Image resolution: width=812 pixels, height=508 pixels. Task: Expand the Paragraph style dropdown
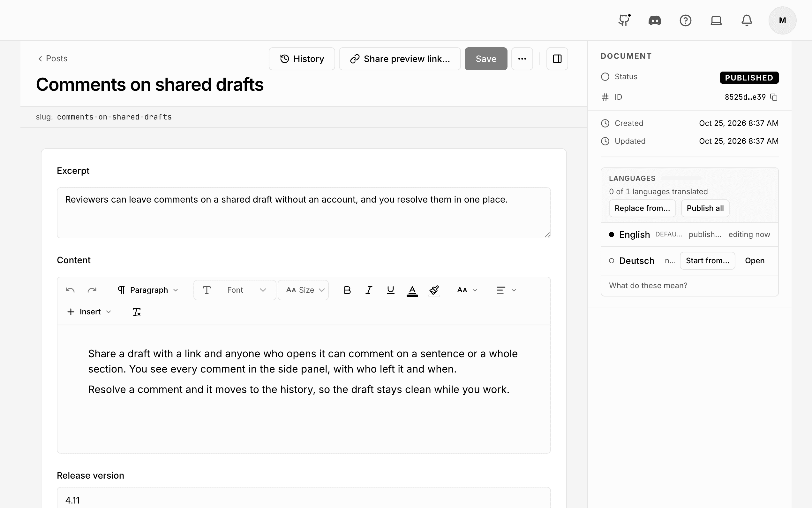148,290
